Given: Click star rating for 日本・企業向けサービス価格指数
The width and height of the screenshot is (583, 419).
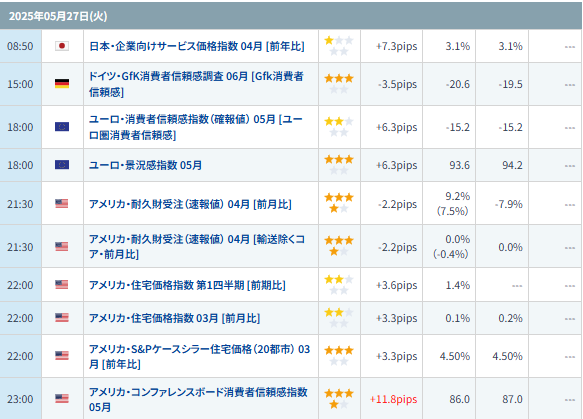Looking at the screenshot, I should pos(339,46).
